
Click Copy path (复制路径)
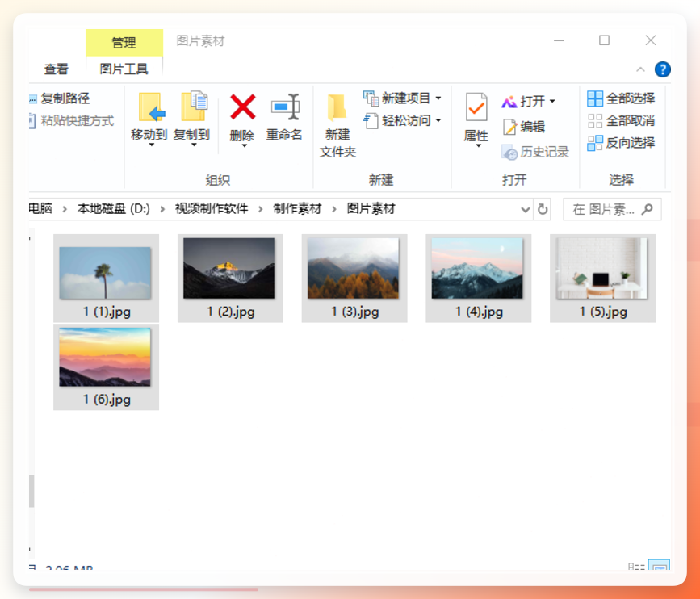(60, 98)
